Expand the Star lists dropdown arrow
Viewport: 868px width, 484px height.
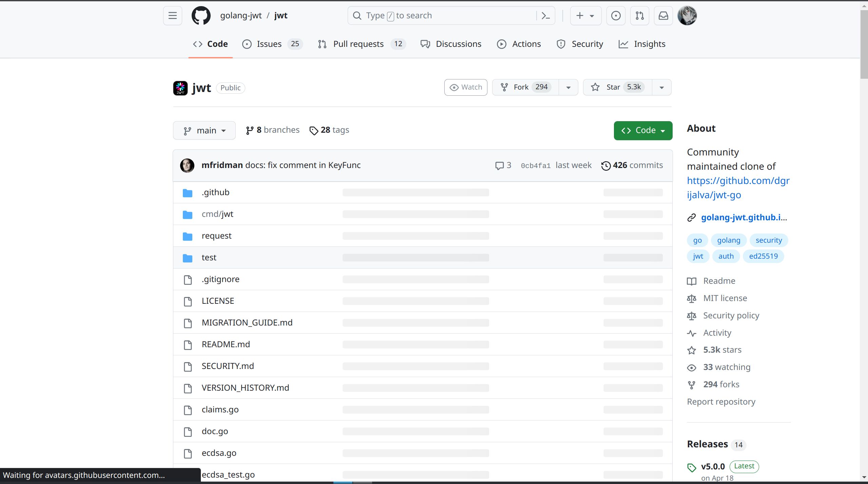point(661,87)
